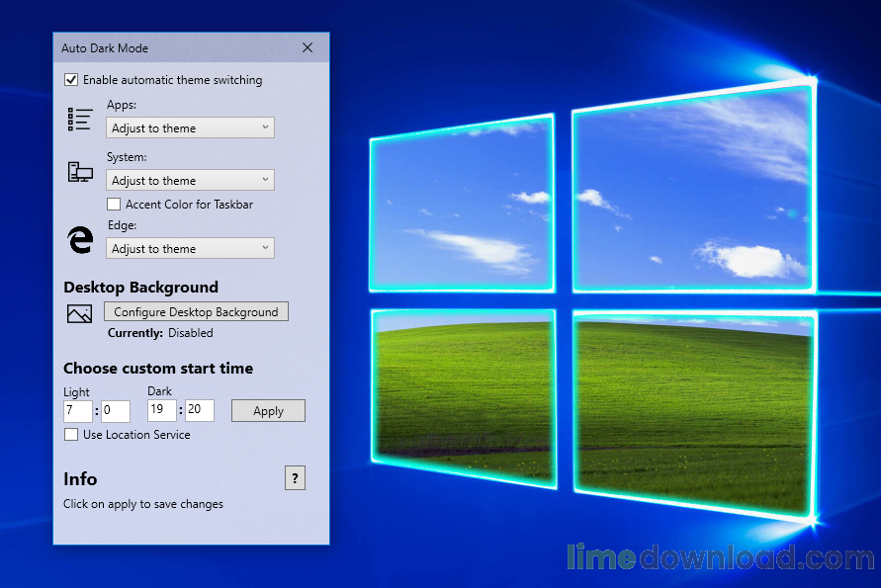Image resolution: width=881 pixels, height=588 pixels.
Task: Select the Dark hour field showing 19
Action: (161, 410)
